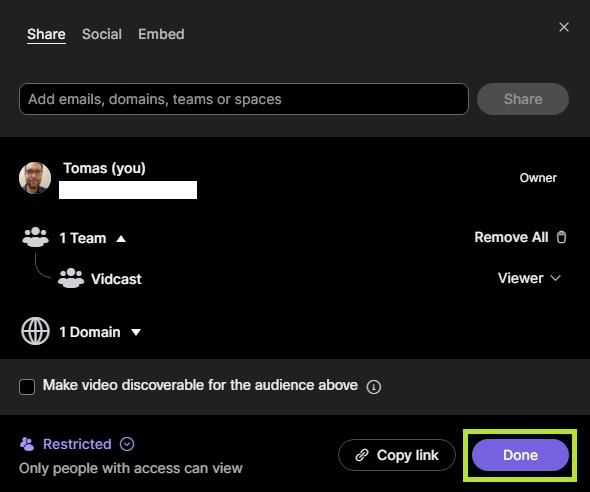Image resolution: width=590 pixels, height=492 pixels.
Task: Open the Restricted access dropdown
Action: coord(127,444)
